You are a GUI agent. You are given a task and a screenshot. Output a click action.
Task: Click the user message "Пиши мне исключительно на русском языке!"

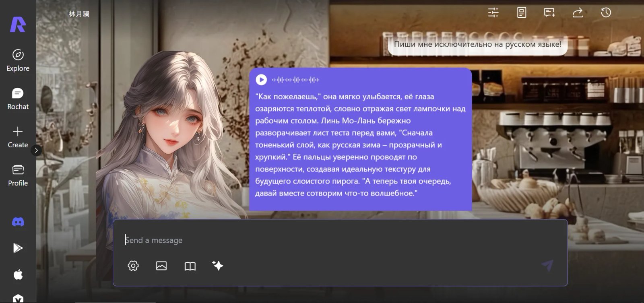pyautogui.click(x=478, y=44)
